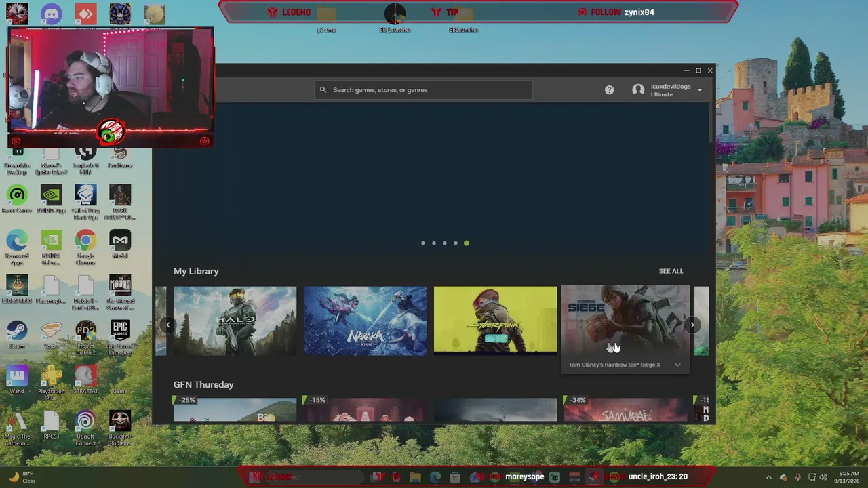Open the Naraka game tile
Viewport: 868px width, 488px height.
[x=365, y=321]
